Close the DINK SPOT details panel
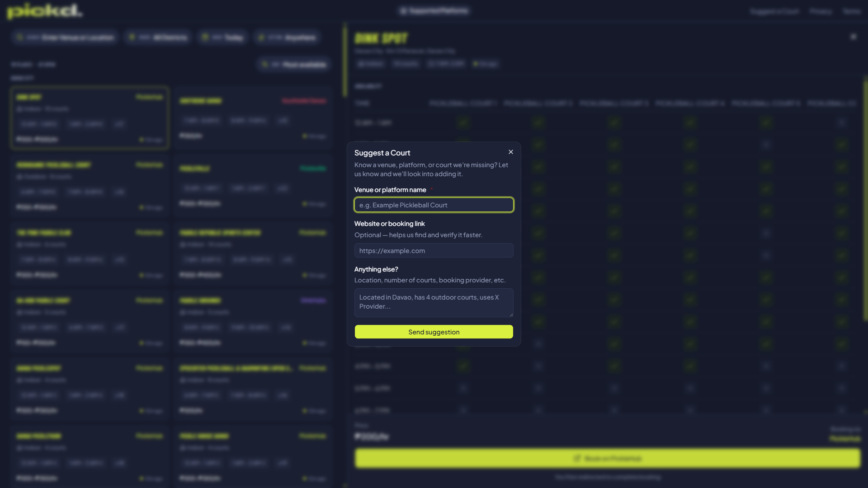 pos(853,37)
